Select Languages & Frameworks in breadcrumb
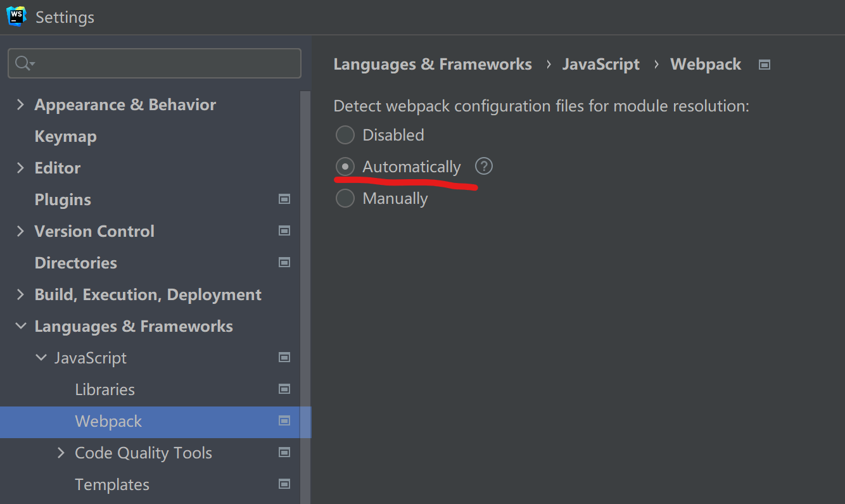The height and width of the screenshot is (504, 845). 433,64
